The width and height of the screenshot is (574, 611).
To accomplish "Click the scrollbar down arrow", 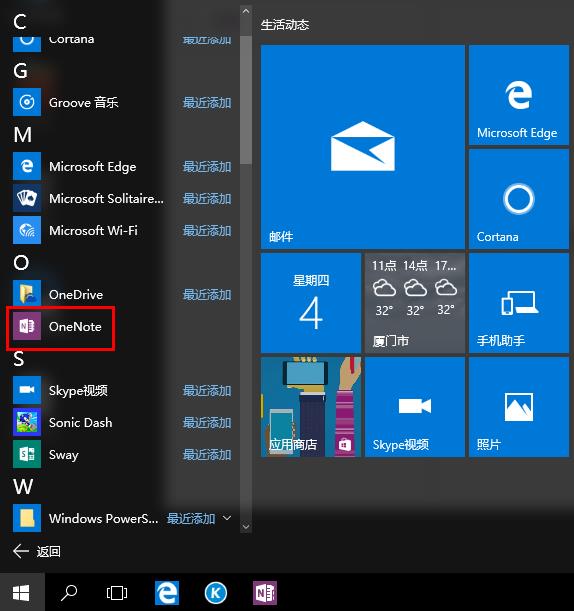I will [245, 526].
